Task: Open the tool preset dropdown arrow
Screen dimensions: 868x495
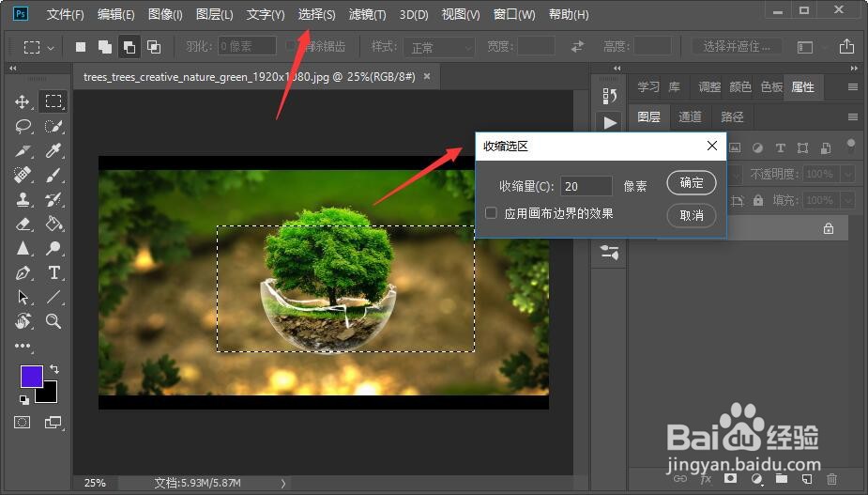Action: pyautogui.click(x=51, y=48)
